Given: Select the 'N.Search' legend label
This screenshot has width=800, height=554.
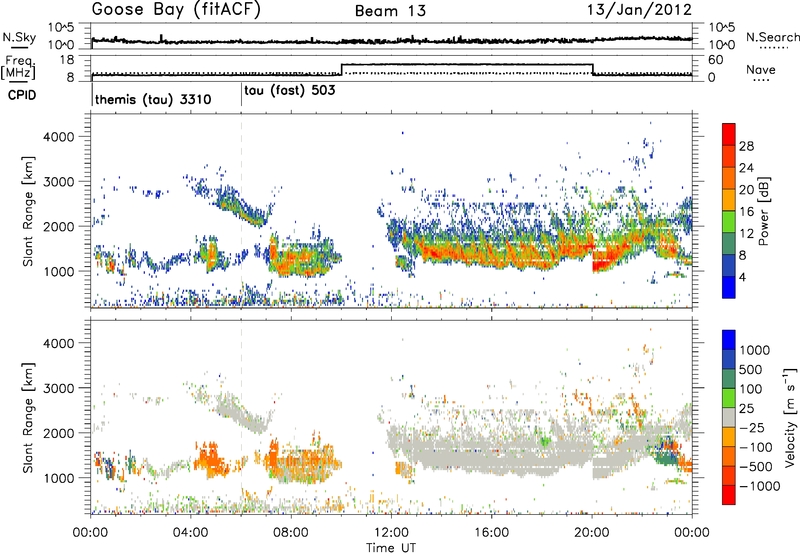Looking at the screenshot, I should 773,37.
